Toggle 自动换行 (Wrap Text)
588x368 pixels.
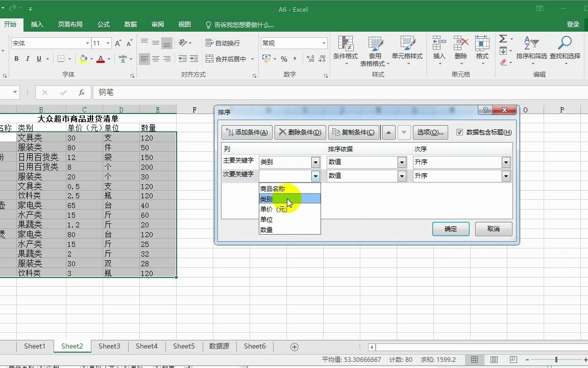224,43
